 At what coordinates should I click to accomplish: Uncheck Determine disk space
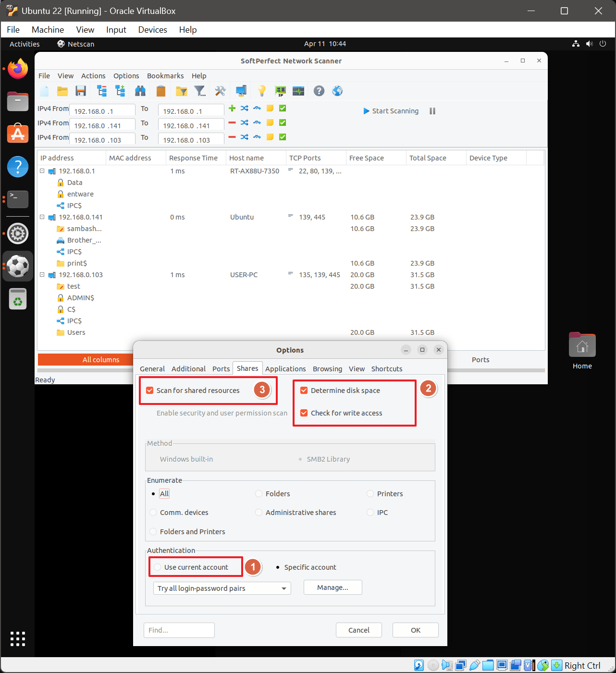304,391
